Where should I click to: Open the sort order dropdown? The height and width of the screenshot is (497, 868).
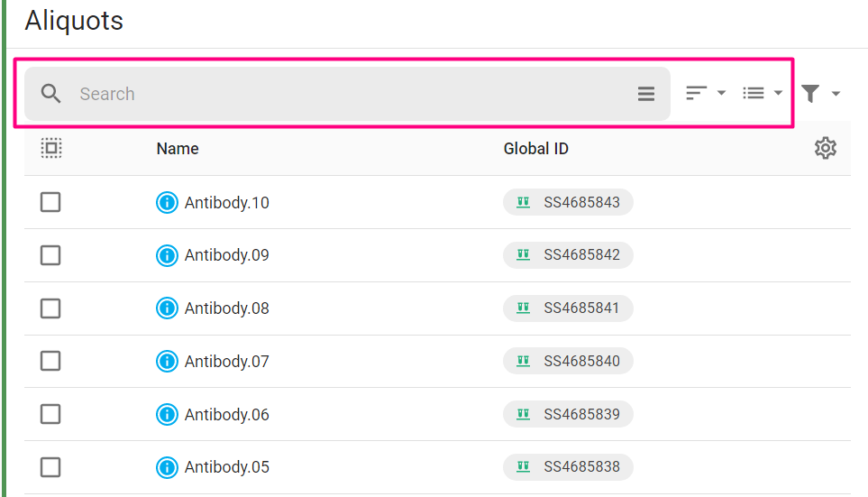pos(706,93)
